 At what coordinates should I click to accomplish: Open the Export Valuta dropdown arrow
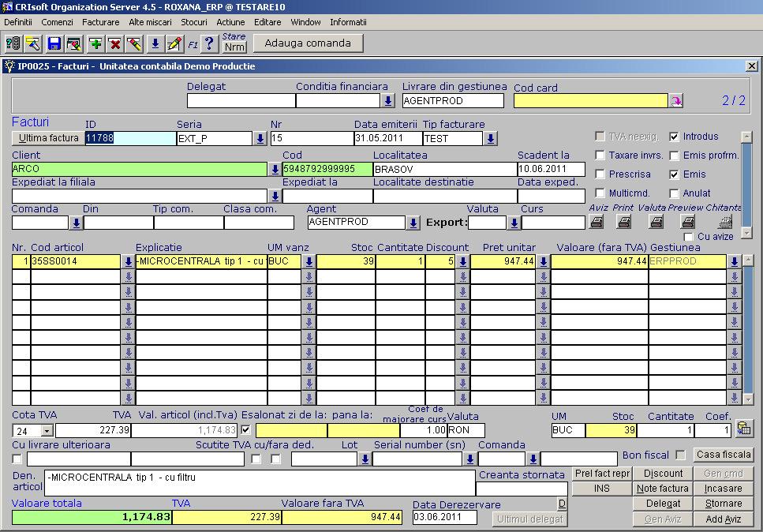pyautogui.click(x=514, y=223)
